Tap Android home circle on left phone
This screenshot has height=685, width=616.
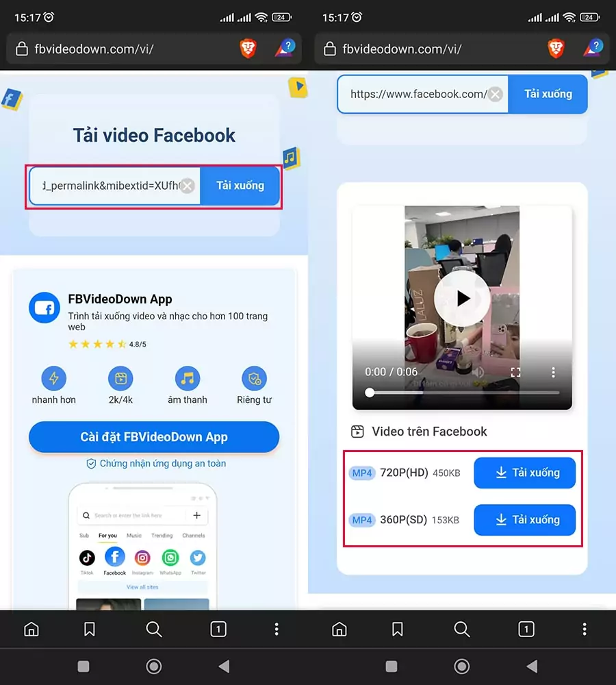point(154,667)
